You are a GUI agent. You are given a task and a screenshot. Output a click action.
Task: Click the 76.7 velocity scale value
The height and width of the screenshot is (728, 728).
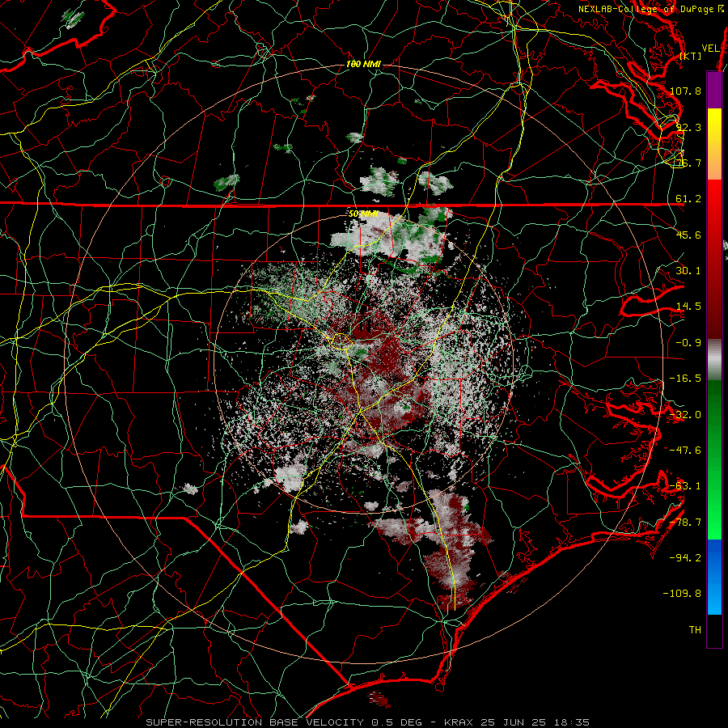(x=688, y=163)
